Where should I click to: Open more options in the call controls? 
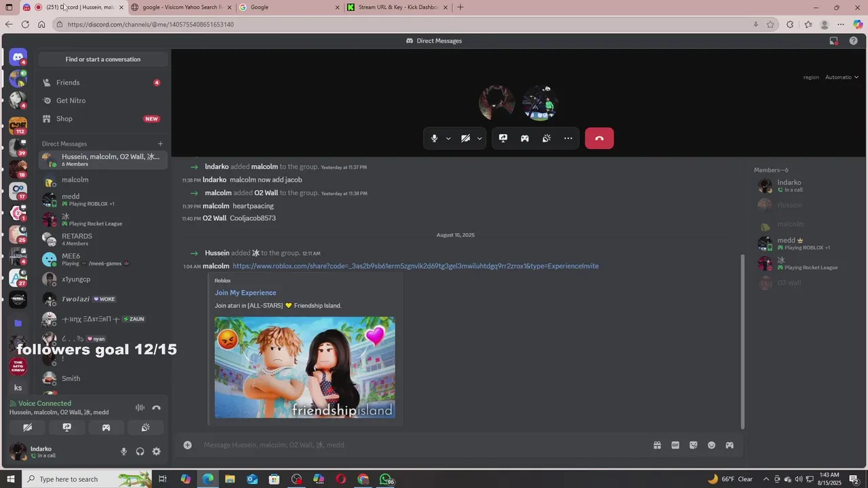[x=568, y=138]
